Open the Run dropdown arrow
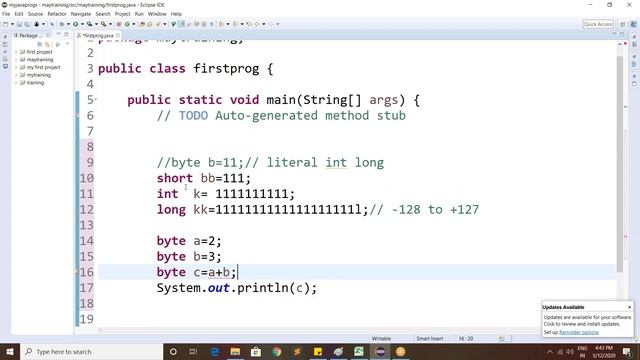 coord(82,24)
